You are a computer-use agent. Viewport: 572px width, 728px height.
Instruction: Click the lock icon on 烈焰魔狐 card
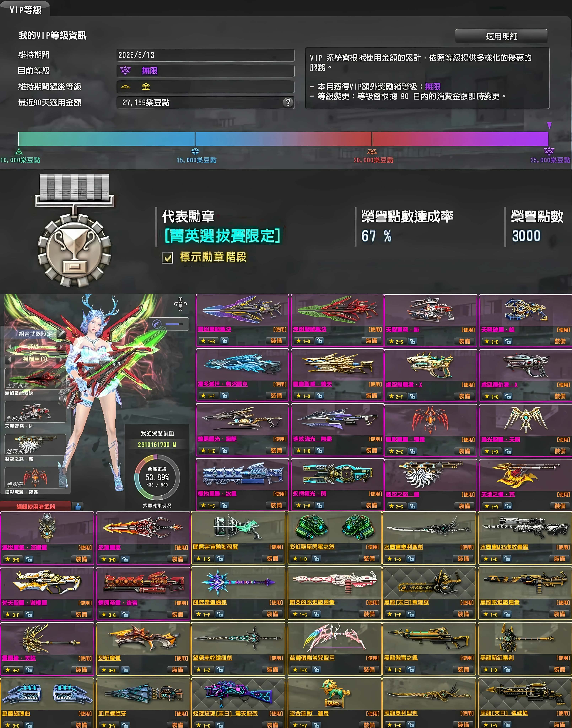click(x=125, y=670)
